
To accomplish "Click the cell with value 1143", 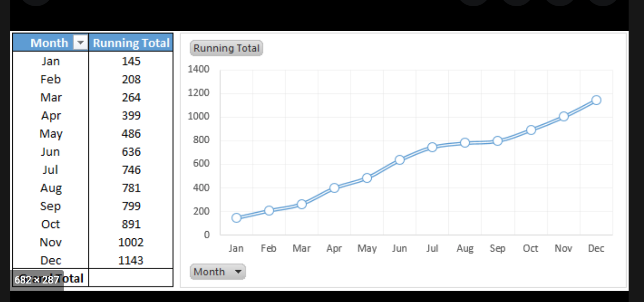I will click(131, 260).
